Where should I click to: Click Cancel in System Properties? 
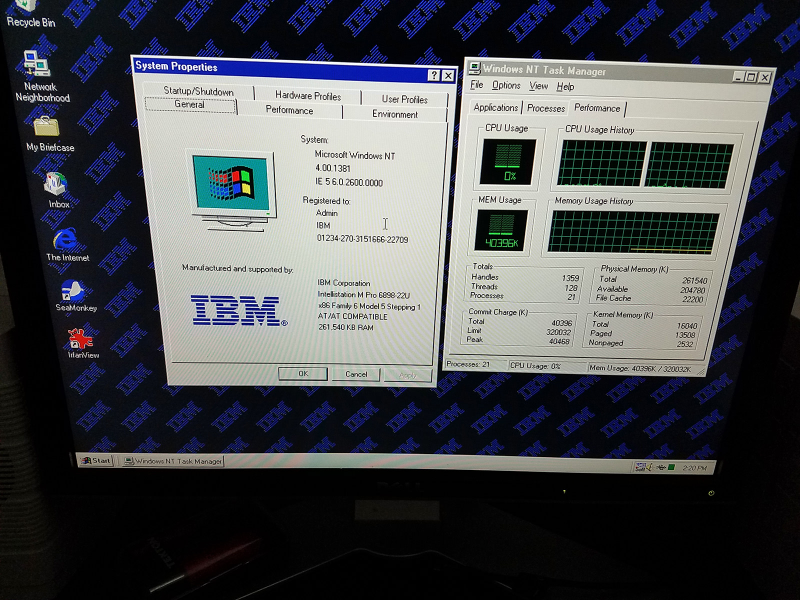pos(356,374)
